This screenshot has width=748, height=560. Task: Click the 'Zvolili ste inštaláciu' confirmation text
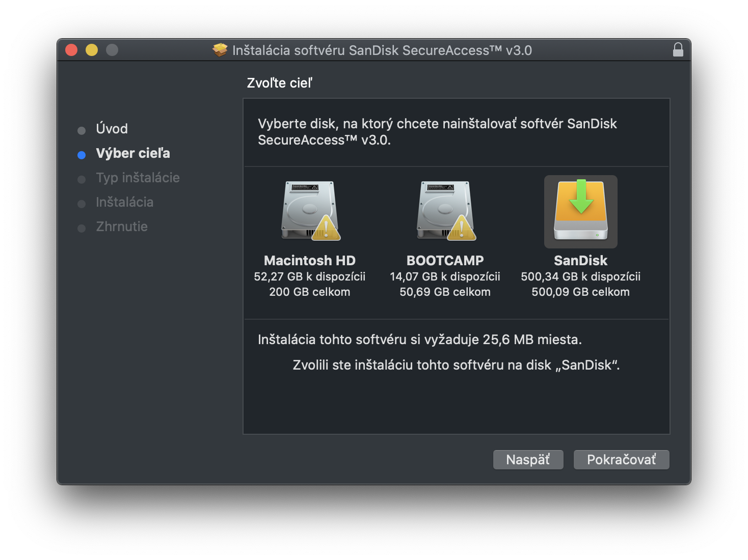coord(457,365)
